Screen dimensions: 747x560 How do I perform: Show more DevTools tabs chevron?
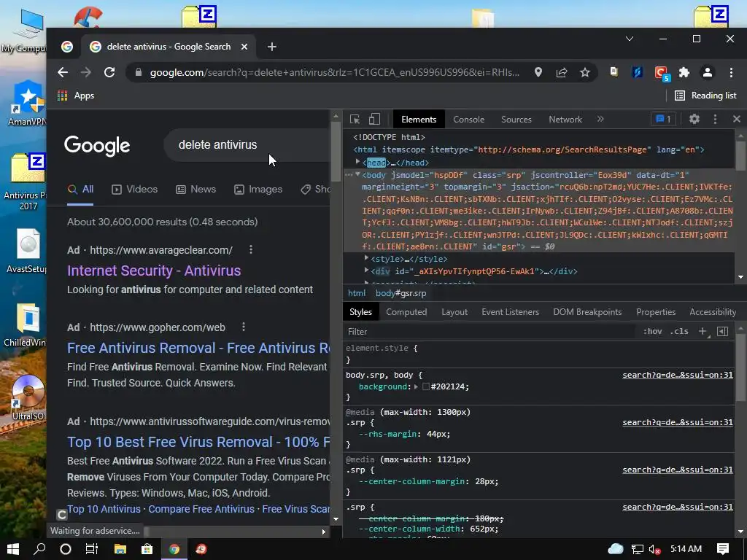tap(600, 119)
